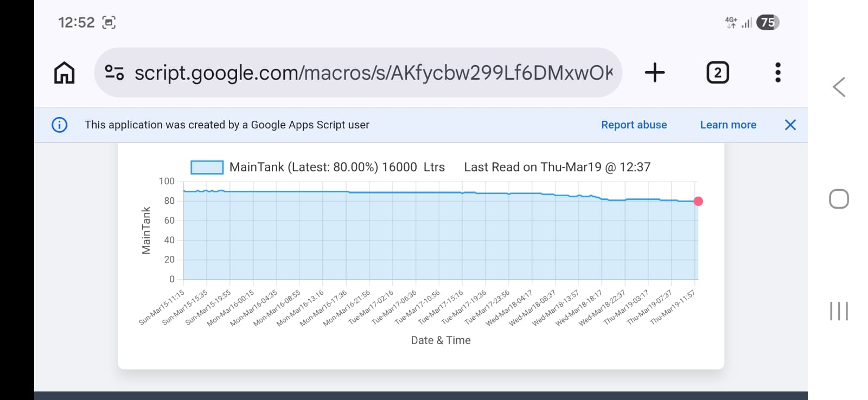The width and height of the screenshot is (868, 400).
Task: Tap the Chrome home icon
Action: [64, 73]
